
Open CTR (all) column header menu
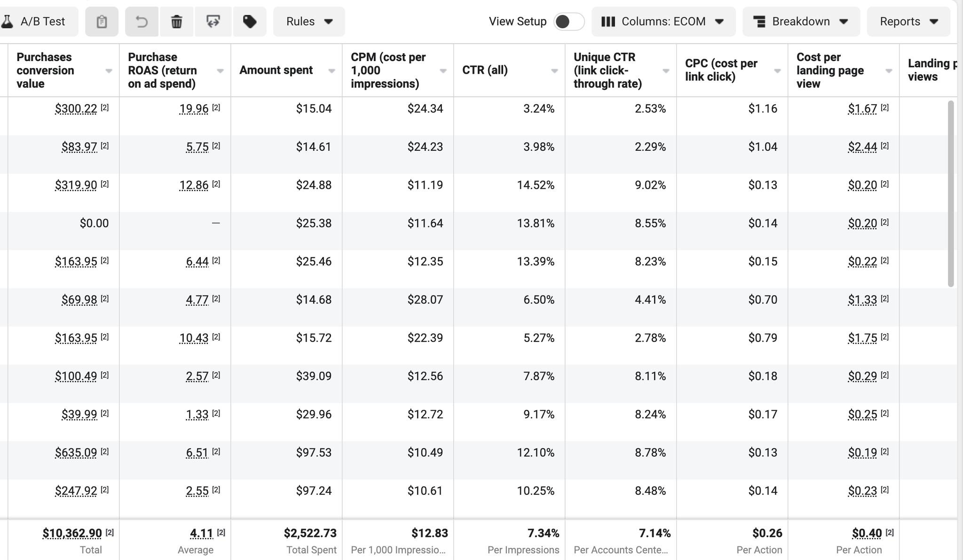(554, 71)
